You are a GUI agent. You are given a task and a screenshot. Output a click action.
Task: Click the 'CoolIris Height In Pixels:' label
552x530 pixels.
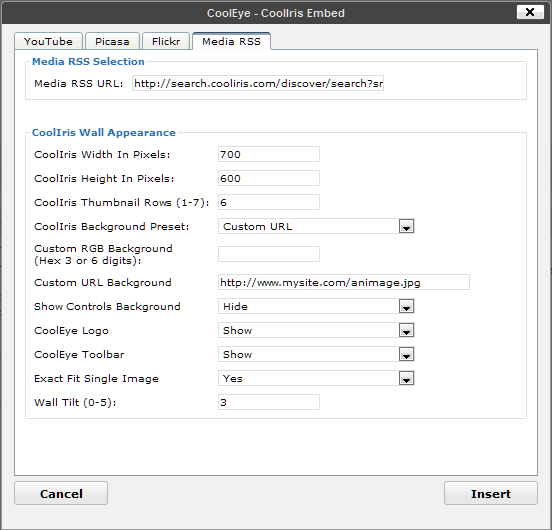[x=104, y=178]
